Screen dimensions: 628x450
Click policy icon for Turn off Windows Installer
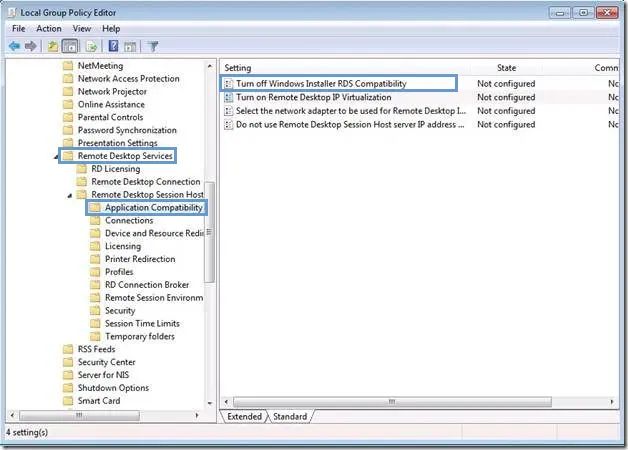[x=228, y=84]
